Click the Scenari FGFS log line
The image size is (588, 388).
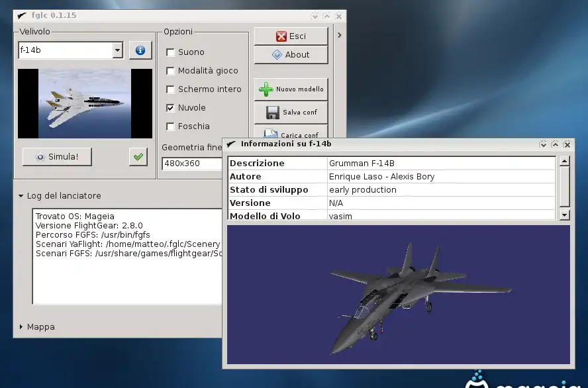(x=128, y=254)
